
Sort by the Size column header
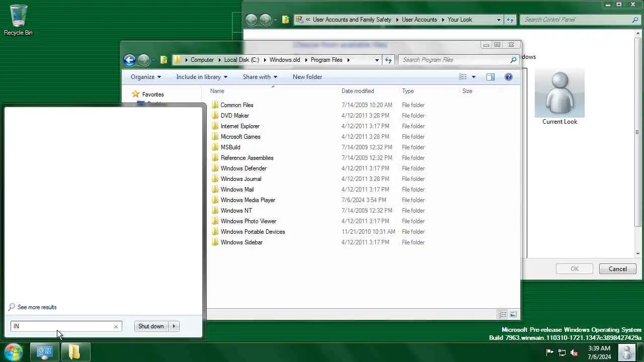[x=480, y=91]
